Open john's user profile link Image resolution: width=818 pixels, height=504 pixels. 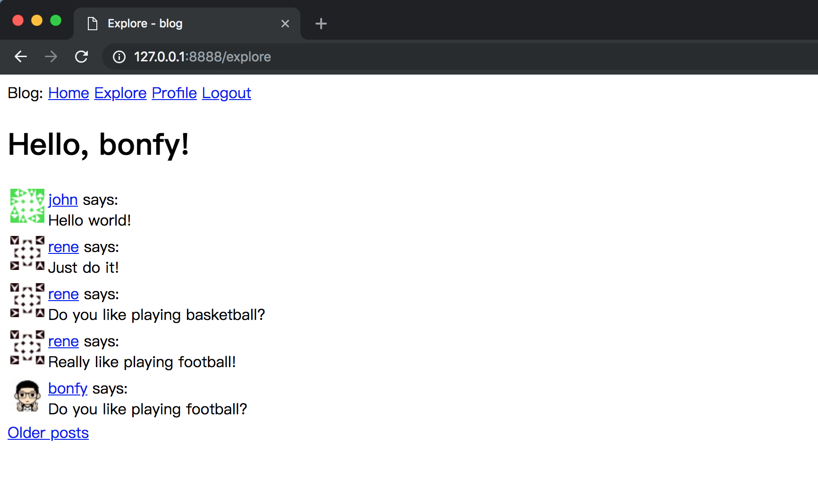[x=63, y=200]
